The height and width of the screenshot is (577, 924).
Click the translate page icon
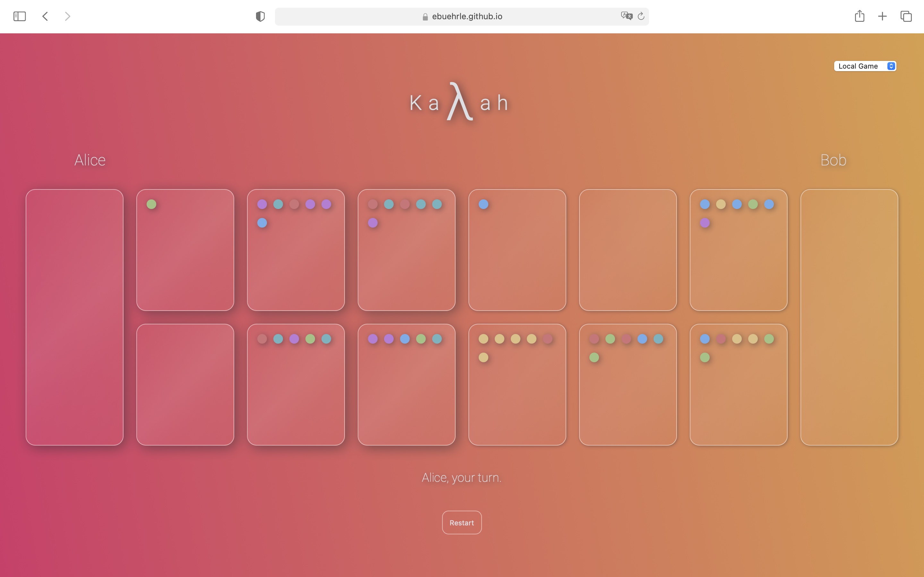[x=626, y=16]
